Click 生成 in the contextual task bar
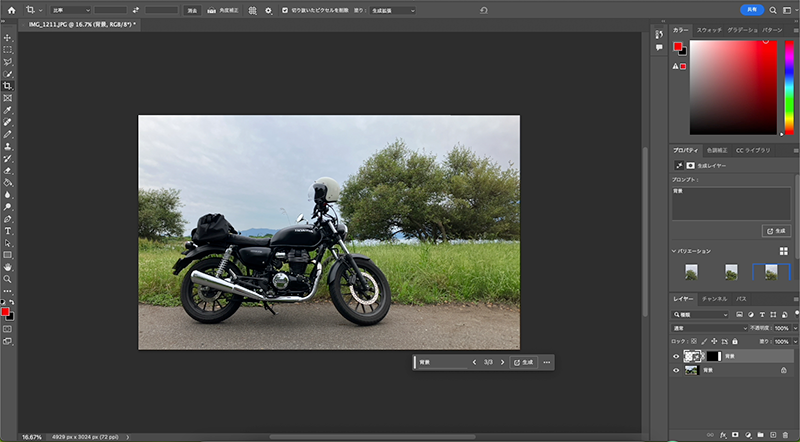Image resolution: width=800 pixels, height=442 pixels. (523, 362)
